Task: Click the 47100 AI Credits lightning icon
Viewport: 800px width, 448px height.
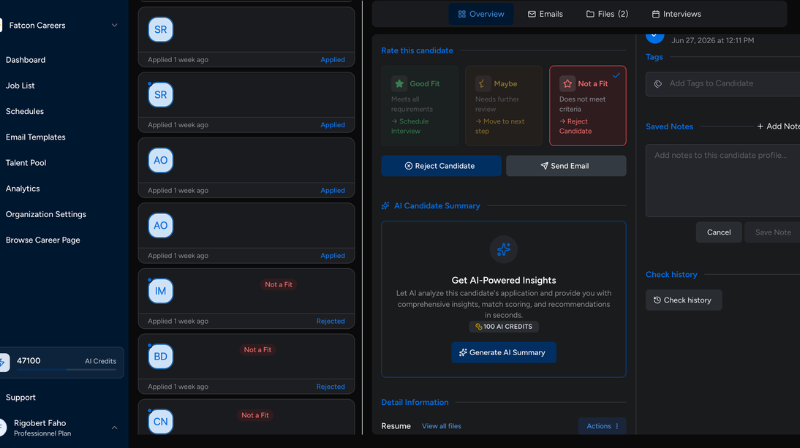Action: point(4,362)
